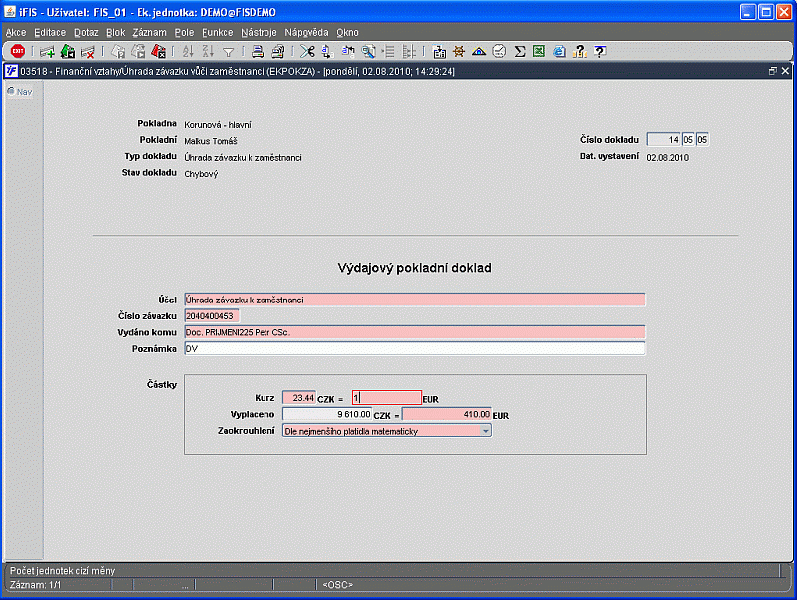Open the Záznam menu
797x600 pixels.
click(149, 33)
